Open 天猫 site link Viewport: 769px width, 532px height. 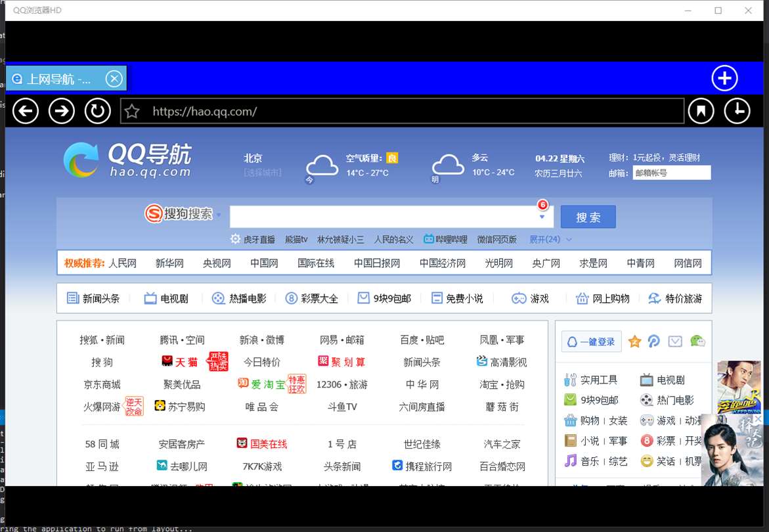pyautogui.click(x=179, y=362)
